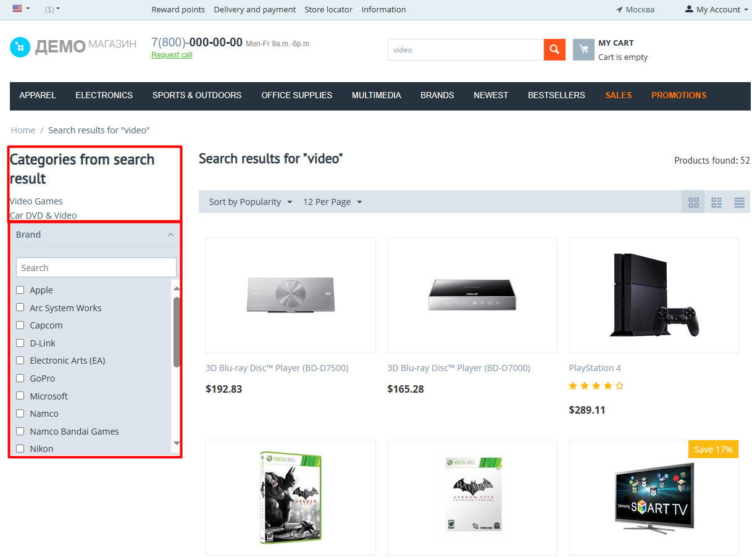The image size is (752, 560).
Task: Open the shopping cart icon
Action: coord(583,49)
